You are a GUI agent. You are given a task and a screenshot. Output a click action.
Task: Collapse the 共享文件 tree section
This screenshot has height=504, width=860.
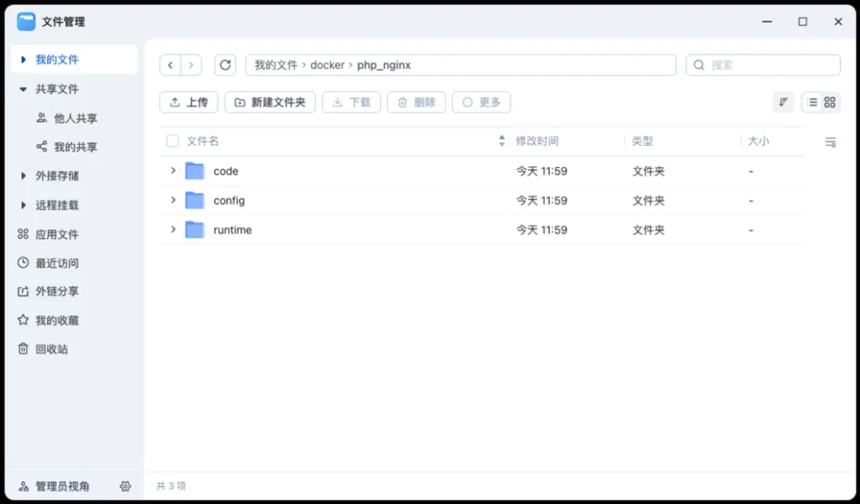(x=23, y=89)
